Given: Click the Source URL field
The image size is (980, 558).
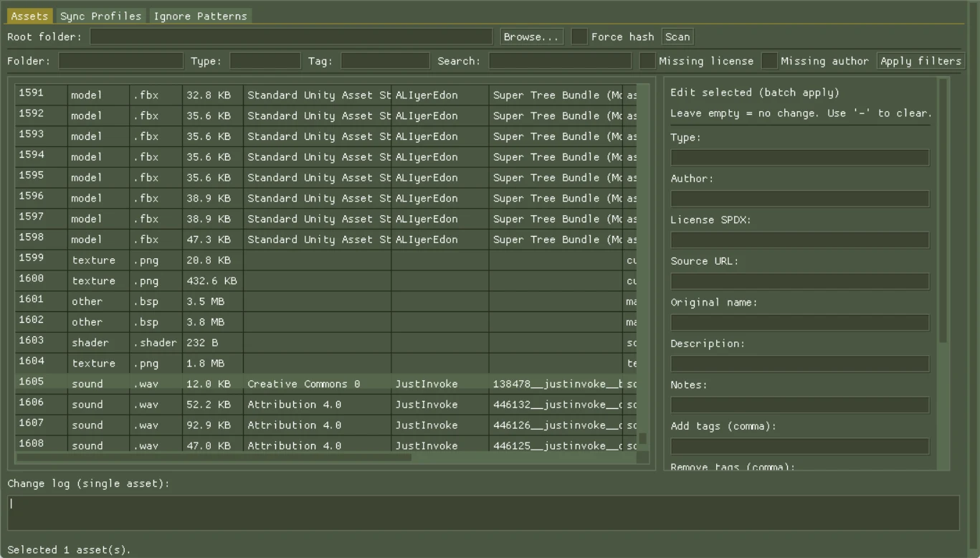Looking at the screenshot, I should [800, 281].
